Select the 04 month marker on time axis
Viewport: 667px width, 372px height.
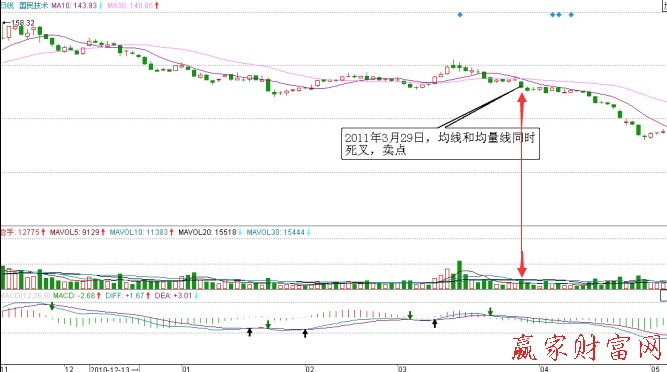click(x=544, y=369)
